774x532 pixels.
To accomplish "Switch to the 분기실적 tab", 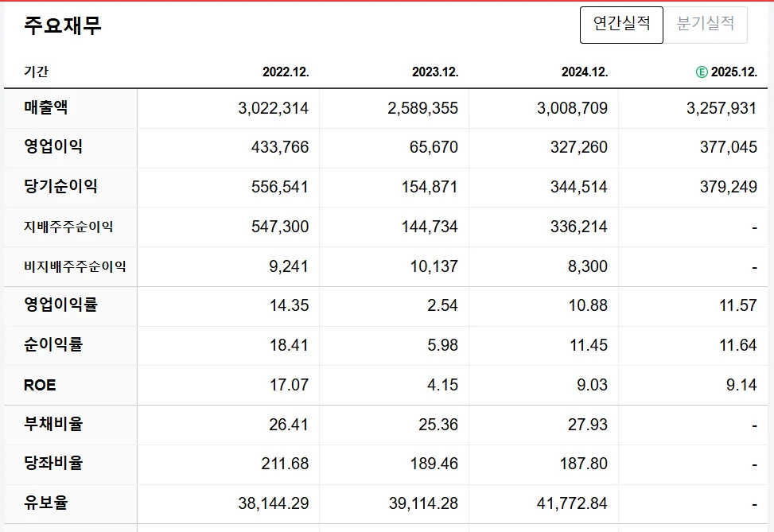I will [x=705, y=25].
